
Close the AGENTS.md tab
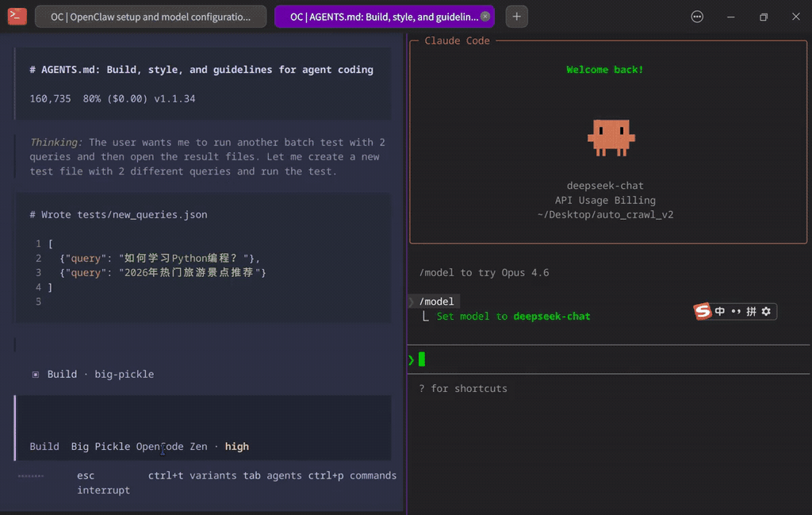point(485,16)
